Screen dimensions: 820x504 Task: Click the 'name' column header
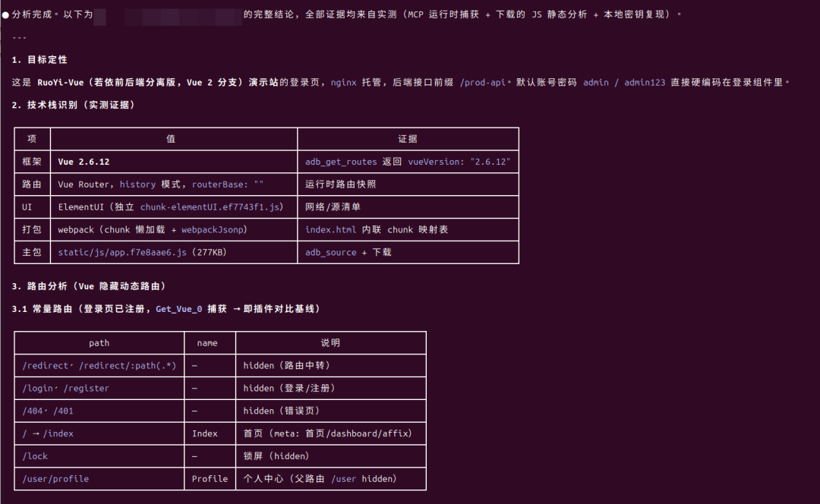coord(210,343)
